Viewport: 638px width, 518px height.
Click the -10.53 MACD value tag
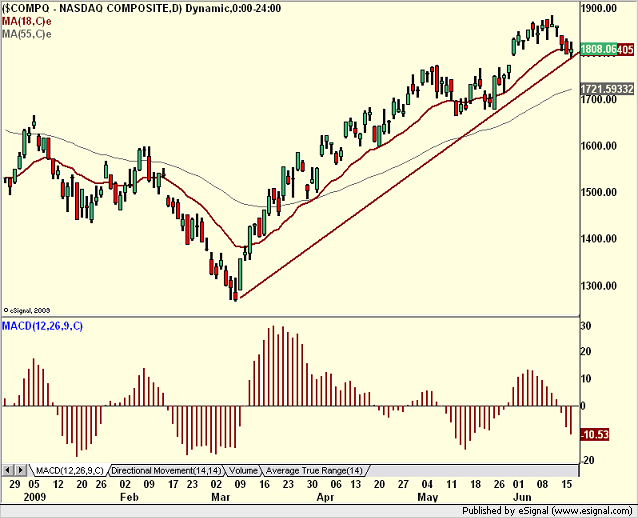coord(594,435)
